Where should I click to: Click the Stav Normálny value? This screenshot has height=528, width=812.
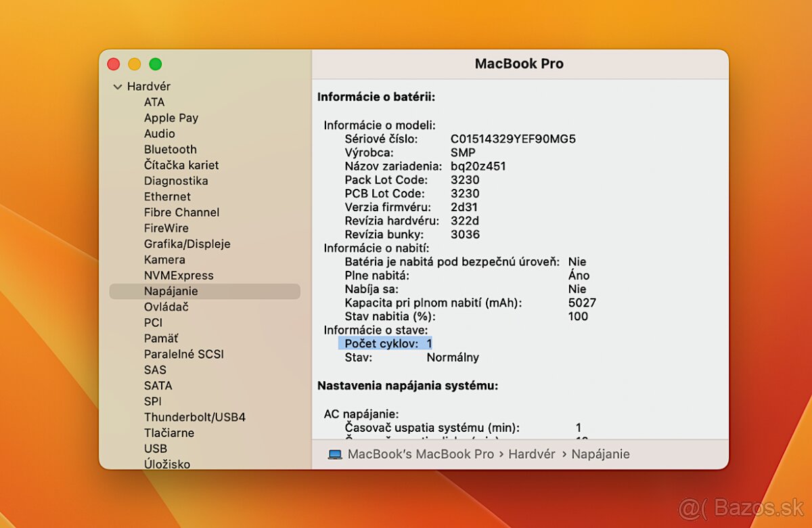(x=453, y=357)
